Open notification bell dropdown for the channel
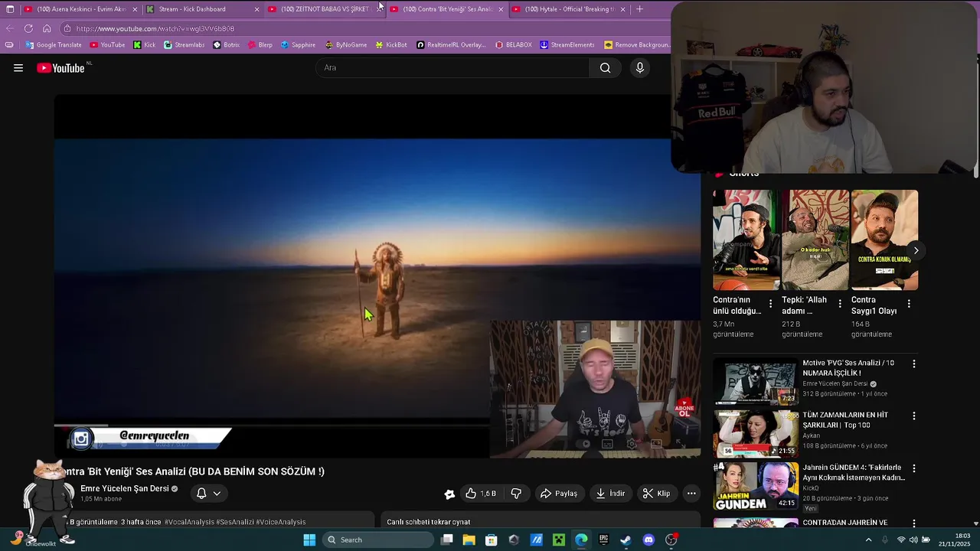Image resolution: width=980 pixels, height=551 pixels. 208,494
